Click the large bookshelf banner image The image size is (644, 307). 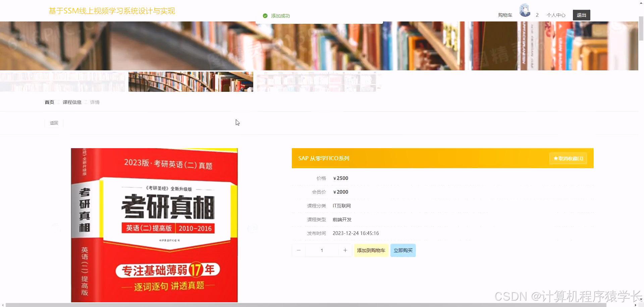coord(319,46)
